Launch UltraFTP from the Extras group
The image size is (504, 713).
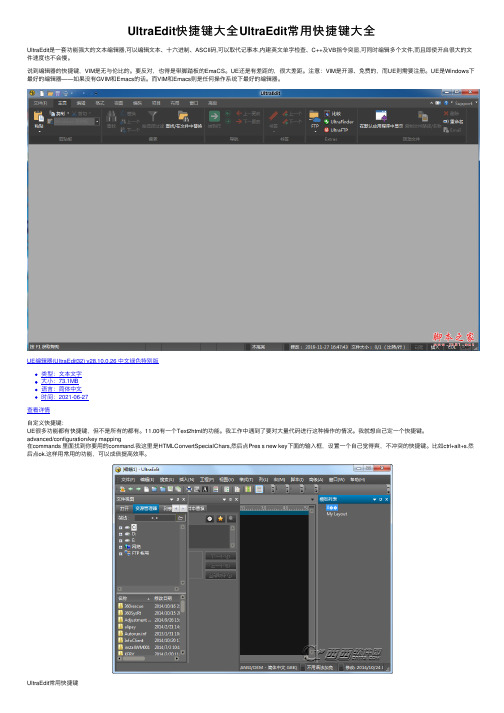point(336,130)
